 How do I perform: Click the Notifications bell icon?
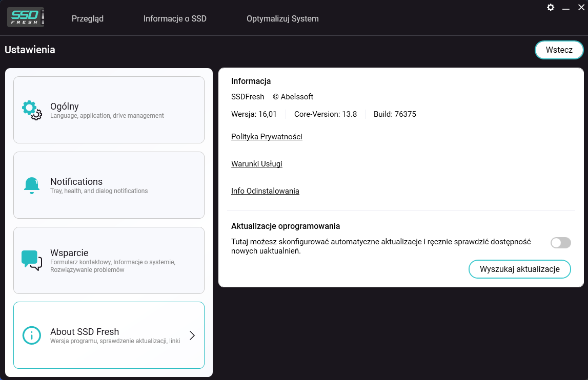click(32, 185)
